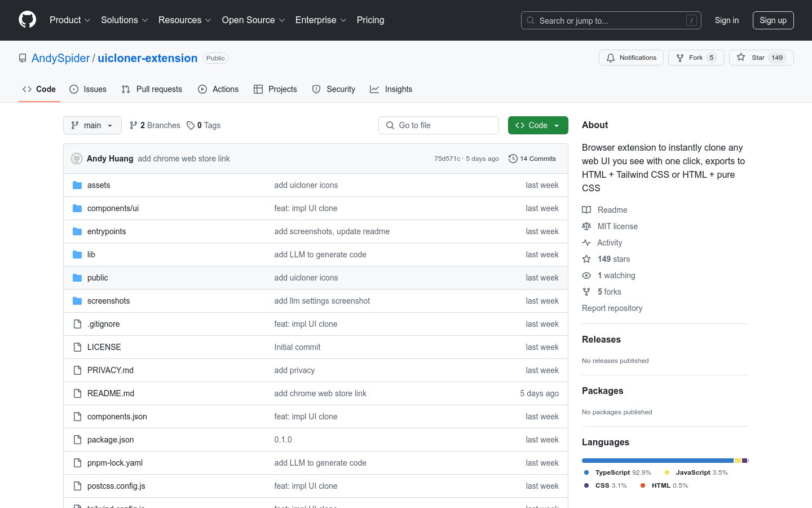This screenshot has width=812, height=508.
Task: Click the folder icon for assets
Action: click(77, 185)
